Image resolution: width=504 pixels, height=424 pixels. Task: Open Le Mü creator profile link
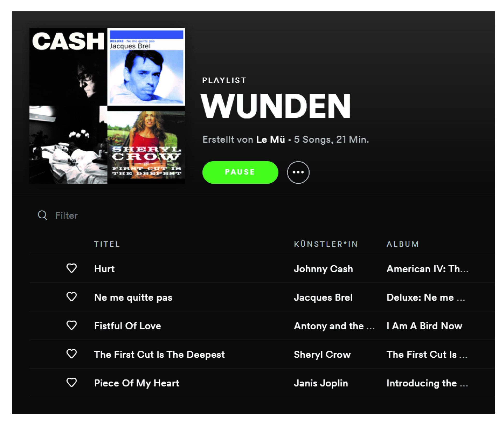tap(270, 139)
